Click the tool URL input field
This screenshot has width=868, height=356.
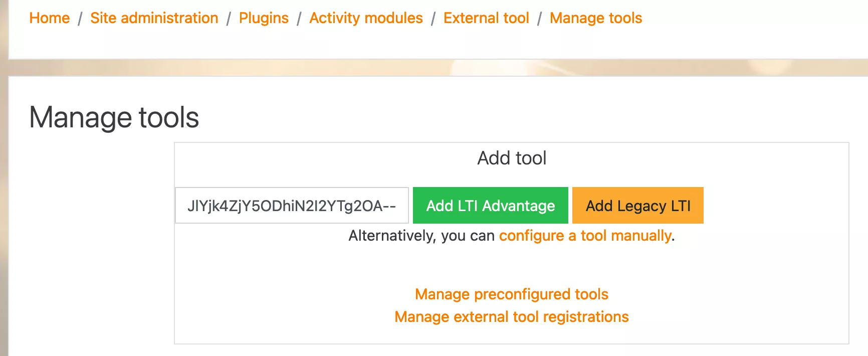292,206
